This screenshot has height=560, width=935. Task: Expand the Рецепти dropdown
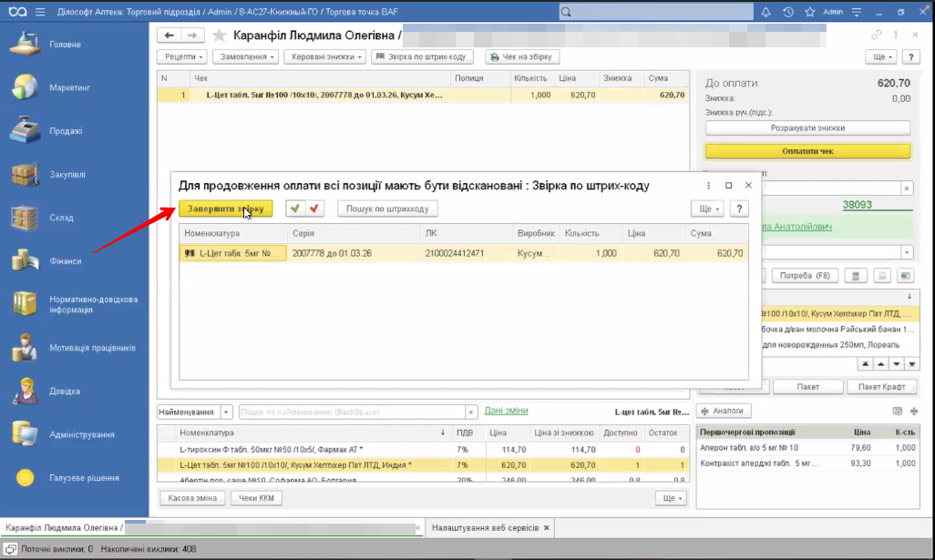(183, 57)
